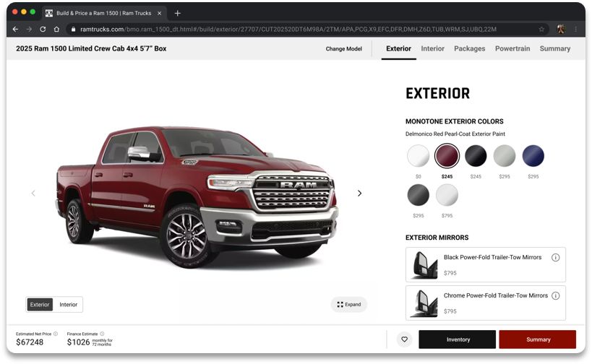Open the Exterior build tab
Image resolution: width=592 pixels, height=364 pixels.
(399, 48)
